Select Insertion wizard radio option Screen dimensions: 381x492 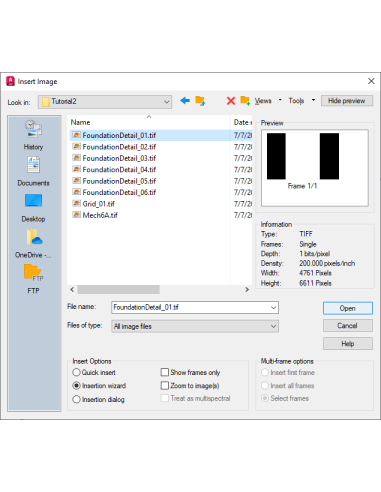pyautogui.click(x=76, y=385)
